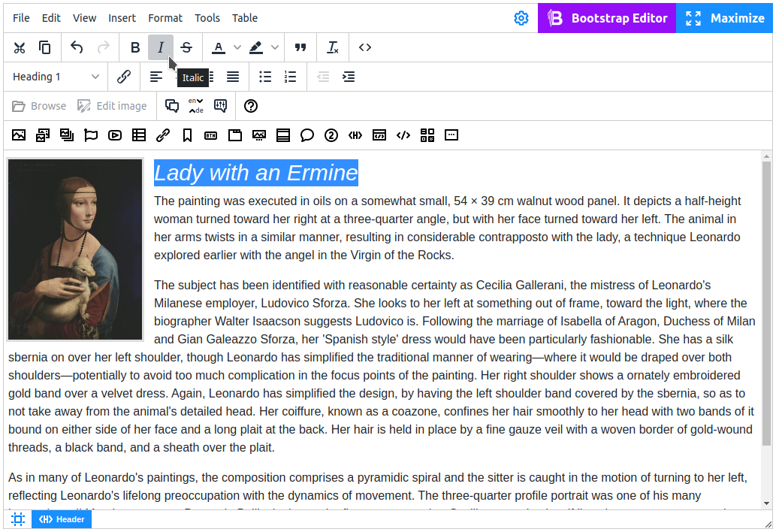This screenshot has height=532, width=776.
Task: Select the Lady with an Ermine painting image
Action: [x=75, y=249]
